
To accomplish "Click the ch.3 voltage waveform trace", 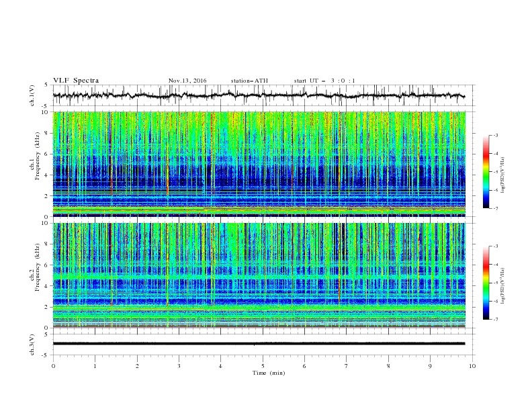I will click(259, 344).
